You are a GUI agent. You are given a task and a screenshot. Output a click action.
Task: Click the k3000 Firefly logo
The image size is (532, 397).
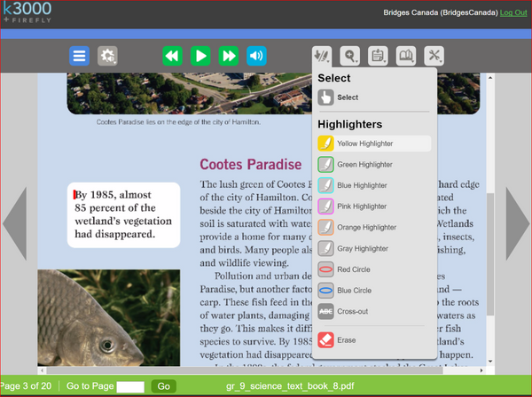[27, 12]
